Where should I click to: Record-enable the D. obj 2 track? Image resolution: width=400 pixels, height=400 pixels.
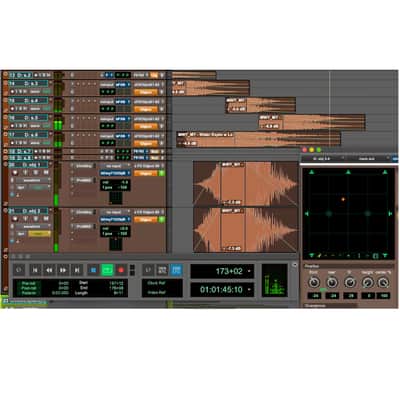coord(15,219)
